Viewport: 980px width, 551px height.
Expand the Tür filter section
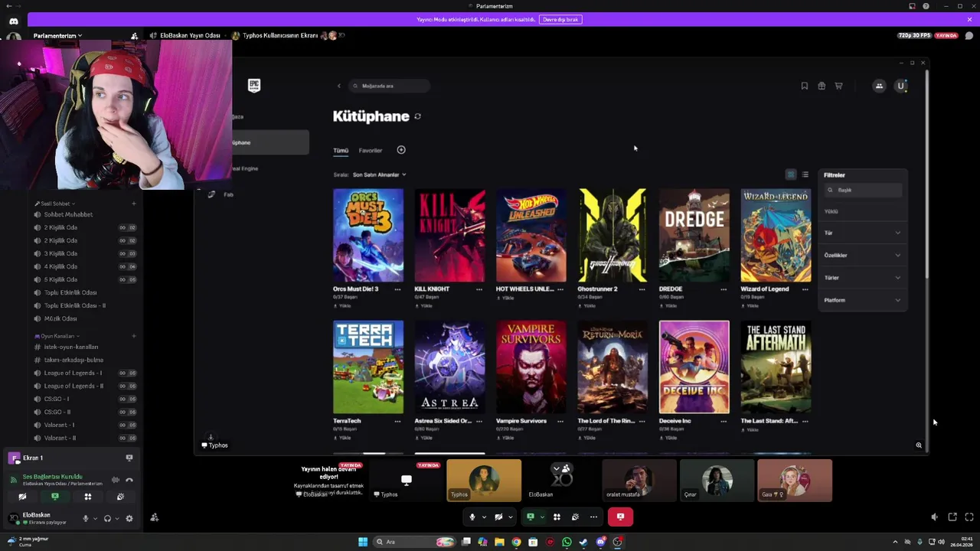click(x=862, y=233)
